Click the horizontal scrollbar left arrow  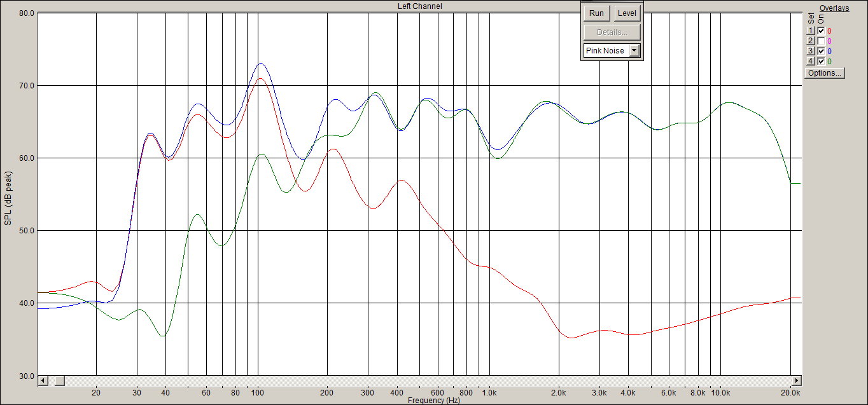[x=43, y=381]
